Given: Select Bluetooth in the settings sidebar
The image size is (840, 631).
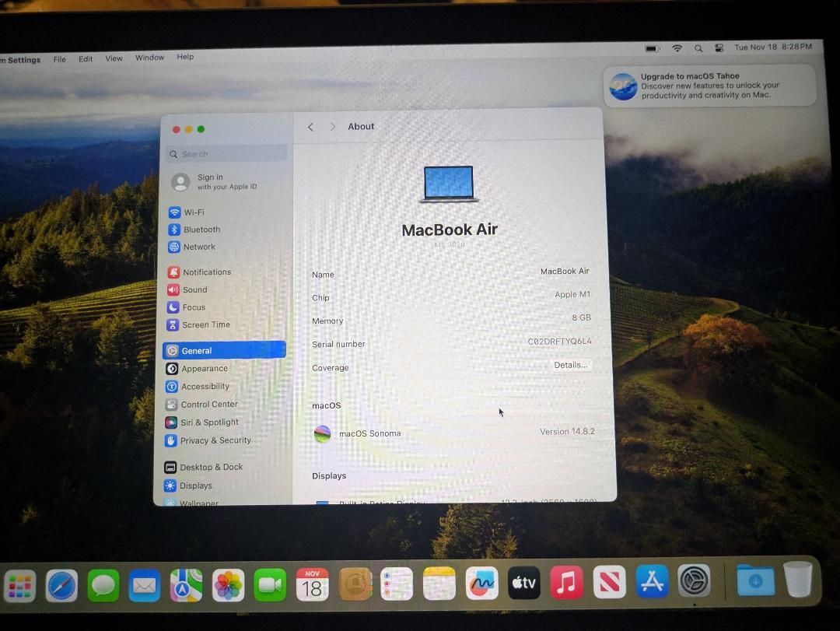Looking at the screenshot, I should point(201,229).
